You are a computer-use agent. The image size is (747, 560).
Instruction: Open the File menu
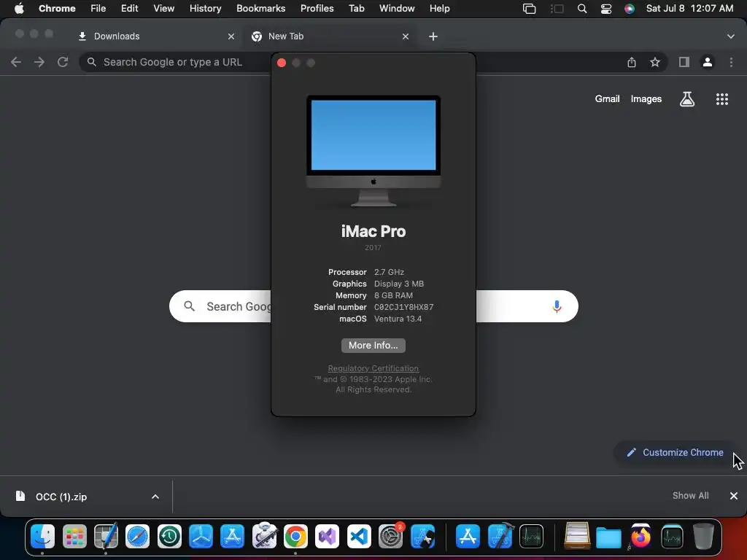[x=98, y=9]
